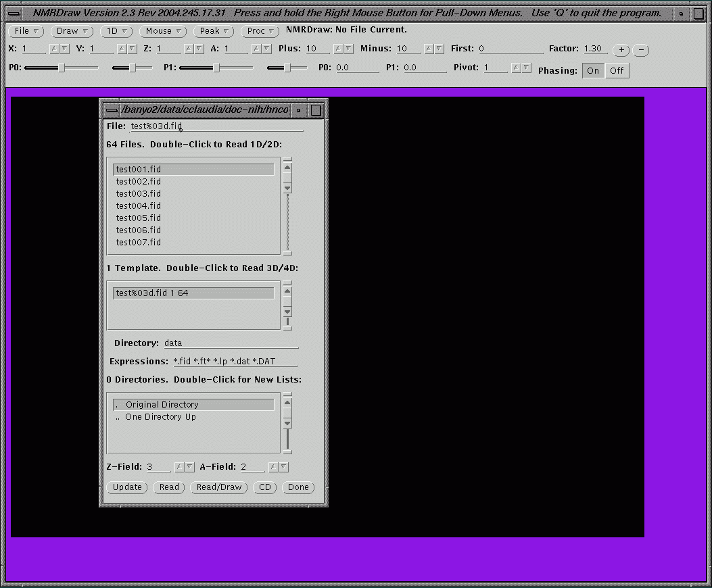Image resolution: width=712 pixels, height=588 pixels.
Task: Click the minus button beside Factor
Action: point(641,50)
